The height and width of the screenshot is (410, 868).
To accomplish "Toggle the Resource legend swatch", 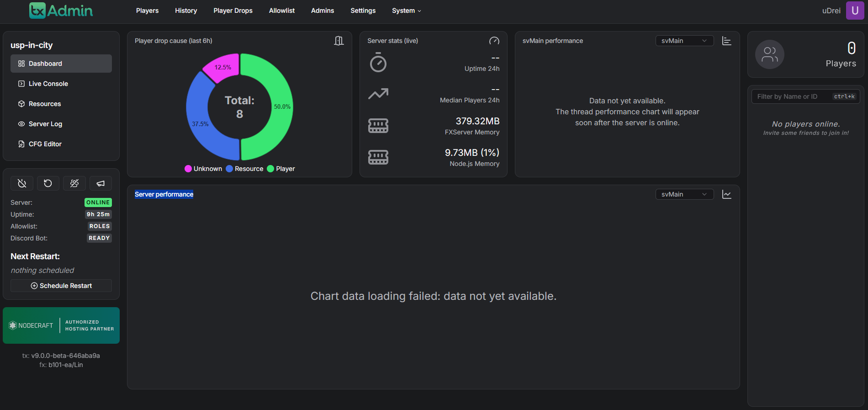I will (x=229, y=169).
